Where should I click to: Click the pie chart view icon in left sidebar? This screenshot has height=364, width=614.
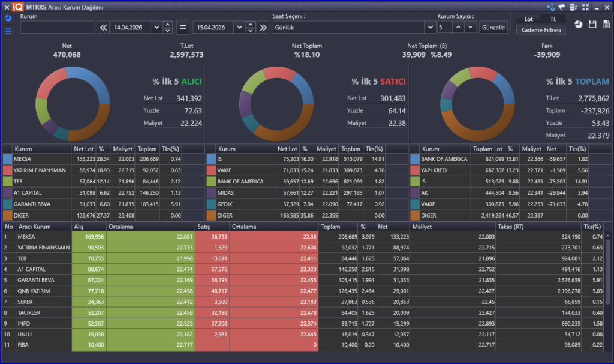tap(8, 19)
